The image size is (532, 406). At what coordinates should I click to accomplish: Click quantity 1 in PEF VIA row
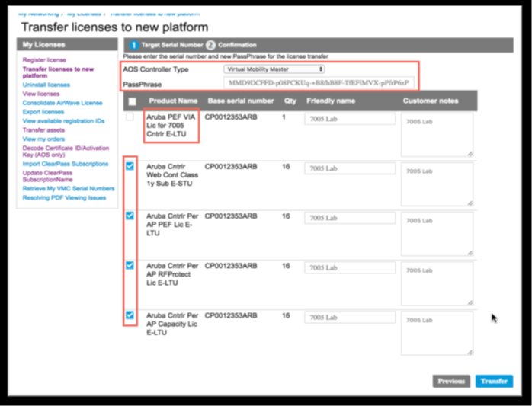[284, 117]
